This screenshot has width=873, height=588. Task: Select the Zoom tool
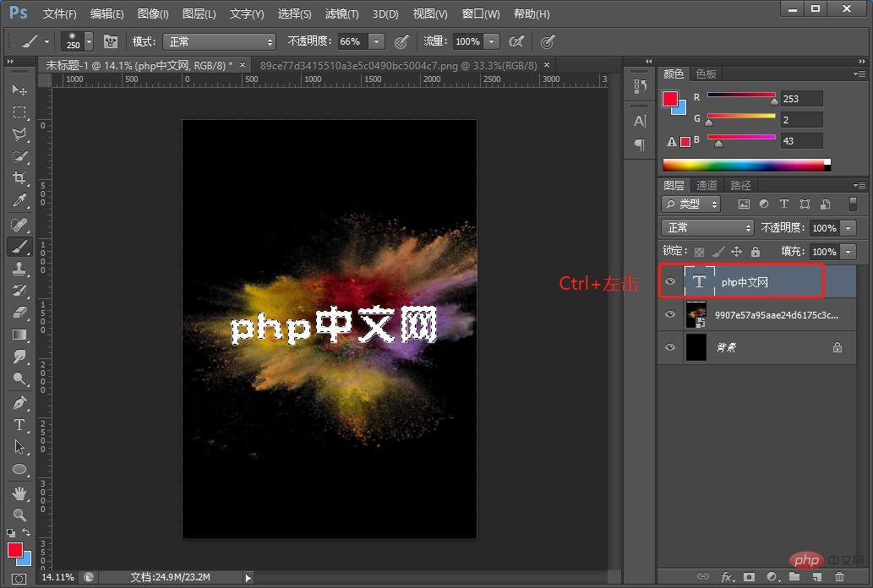(x=19, y=514)
